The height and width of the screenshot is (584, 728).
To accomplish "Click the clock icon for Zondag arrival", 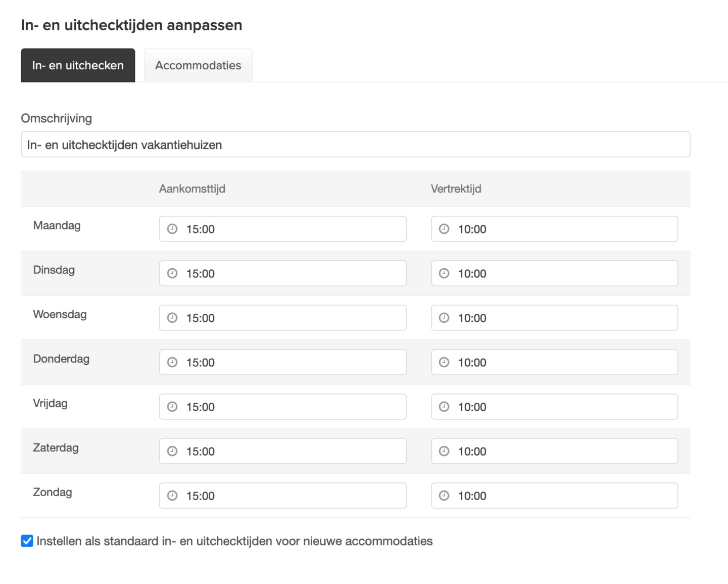I will (x=172, y=496).
